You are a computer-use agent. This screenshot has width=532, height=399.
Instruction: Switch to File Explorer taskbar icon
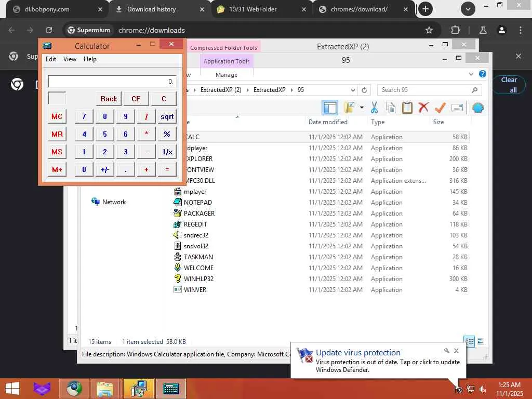point(105,389)
